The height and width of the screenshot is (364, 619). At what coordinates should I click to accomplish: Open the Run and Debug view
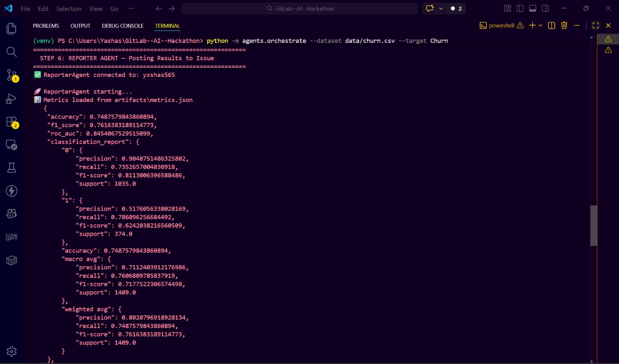12,99
